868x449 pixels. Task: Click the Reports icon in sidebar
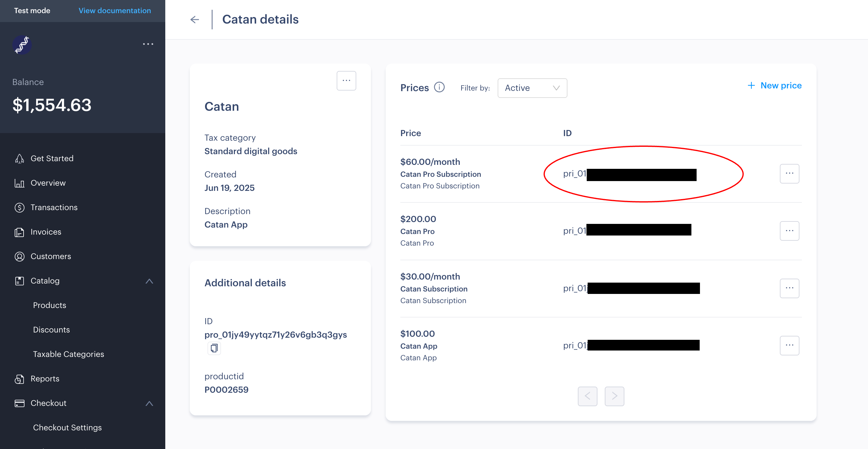tap(20, 379)
